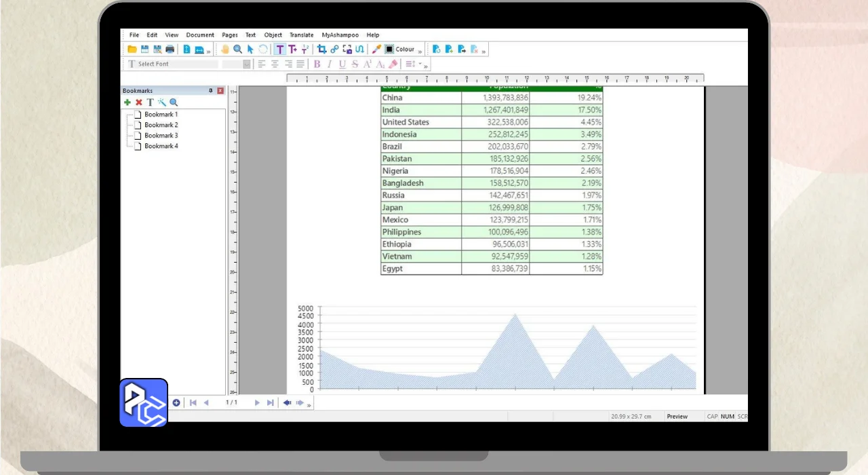Pick a colour with the eyedropper tool
The width and height of the screenshot is (868, 475).
(376, 49)
